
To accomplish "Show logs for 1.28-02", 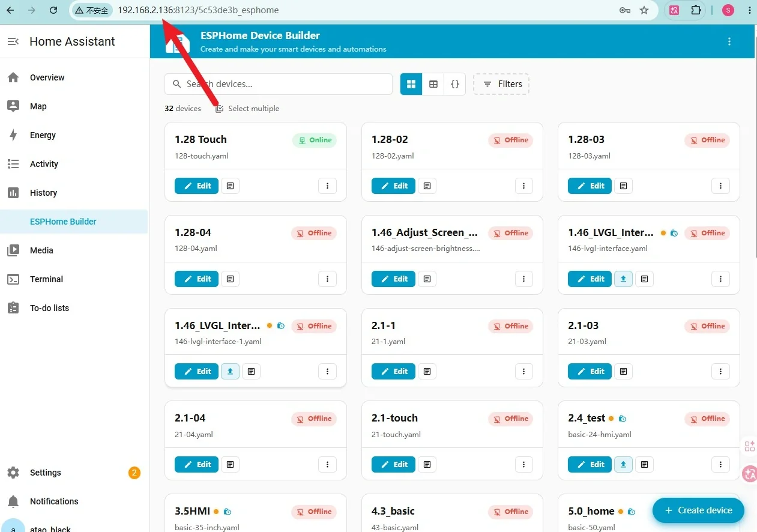I will click(427, 186).
